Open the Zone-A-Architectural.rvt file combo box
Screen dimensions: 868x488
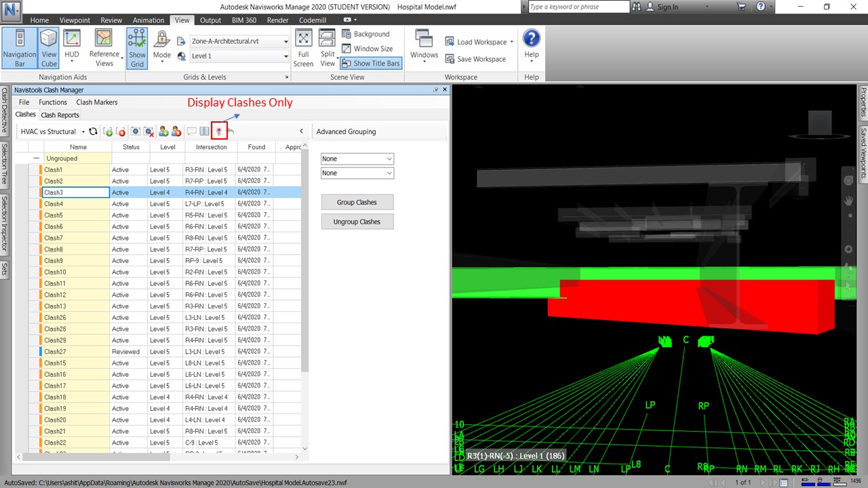pyautogui.click(x=239, y=41)
